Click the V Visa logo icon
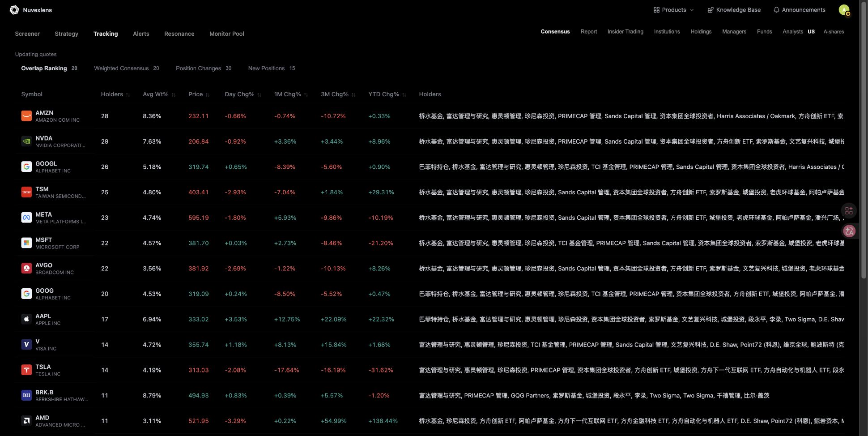868x436 pixels. click(x=26, y=345)
